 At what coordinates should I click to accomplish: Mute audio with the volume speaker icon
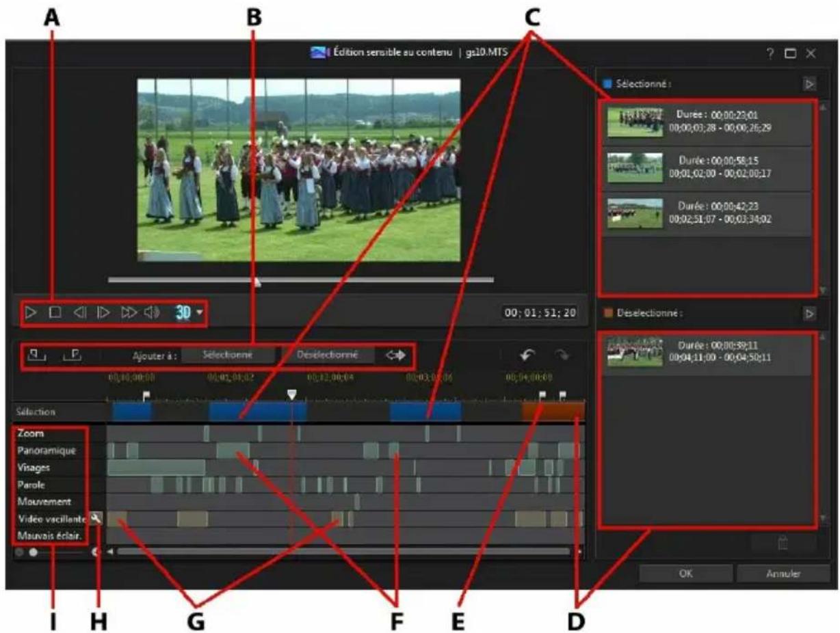[151, 313]
